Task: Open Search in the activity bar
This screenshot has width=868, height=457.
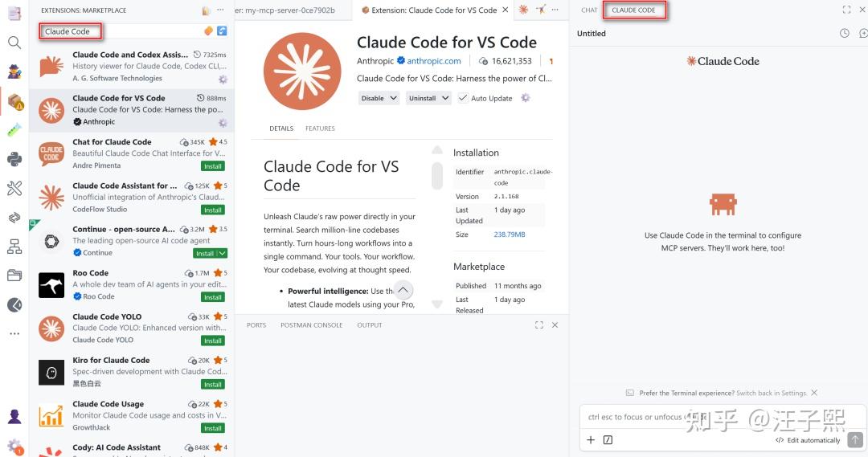Action: pos(14,42)
